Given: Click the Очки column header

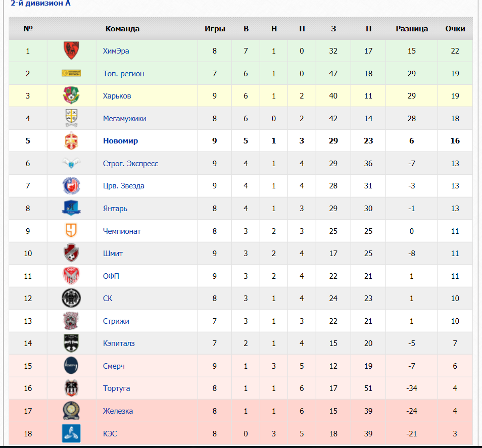Looking at the screenshot, I should click(455, 29).
